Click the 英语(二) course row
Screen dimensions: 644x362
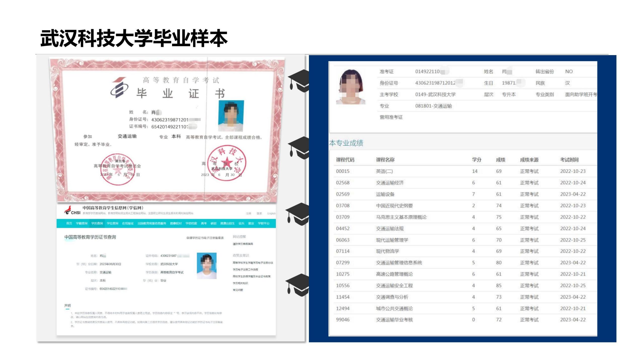tap(384, 171)
